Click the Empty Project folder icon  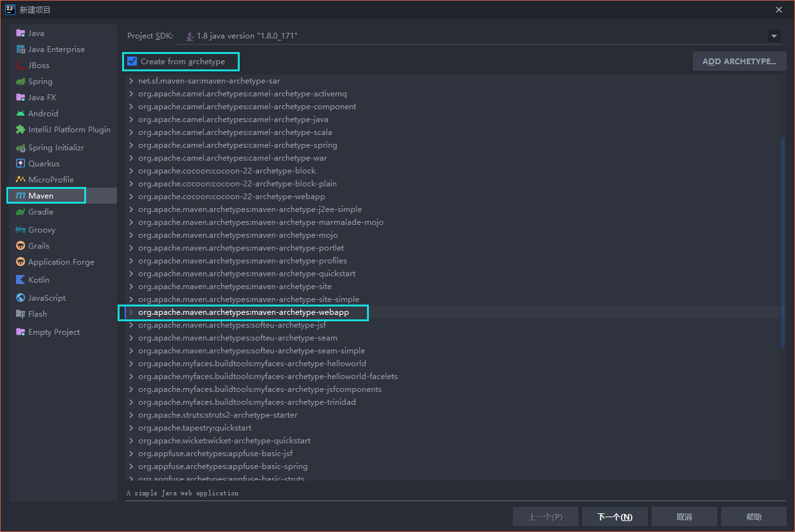[x=21, y=332]
